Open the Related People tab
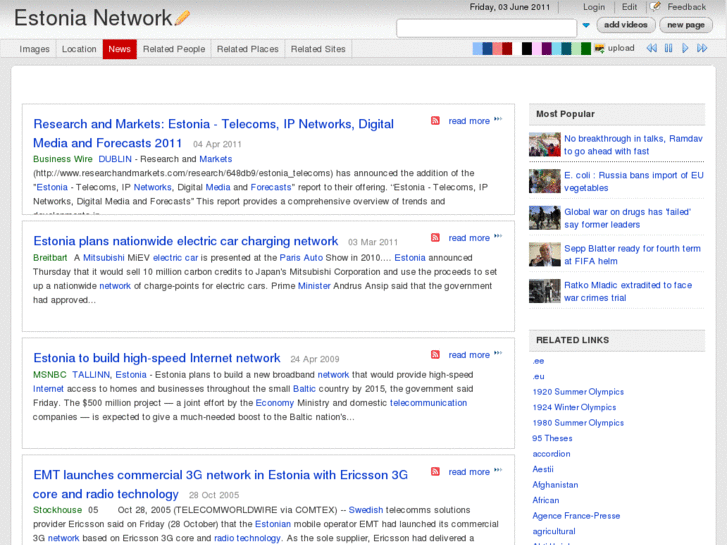The height and width of the screenshot is (545, 727). [x=174, y=49]
